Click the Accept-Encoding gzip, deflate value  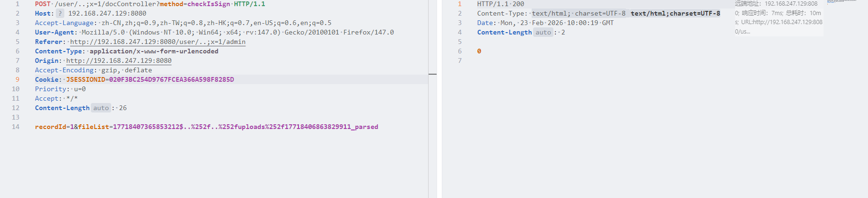click(x=126, y=70)
